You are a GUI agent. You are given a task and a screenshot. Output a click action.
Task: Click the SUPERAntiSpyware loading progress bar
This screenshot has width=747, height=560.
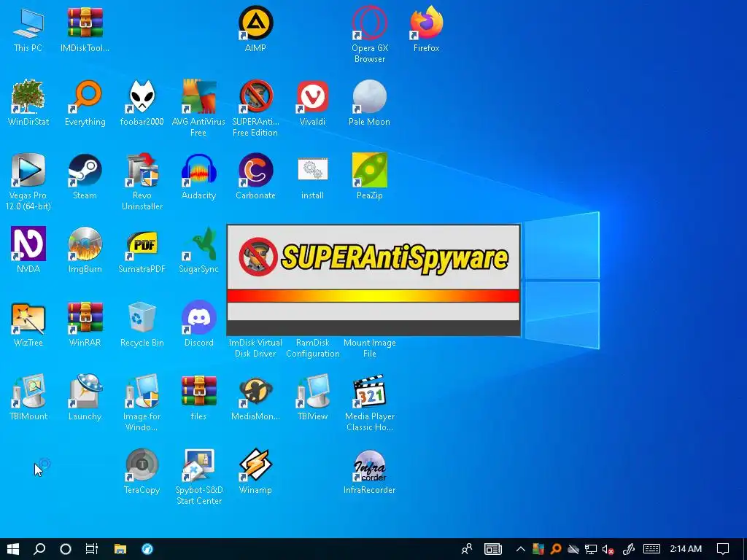[x=373, y=296]
